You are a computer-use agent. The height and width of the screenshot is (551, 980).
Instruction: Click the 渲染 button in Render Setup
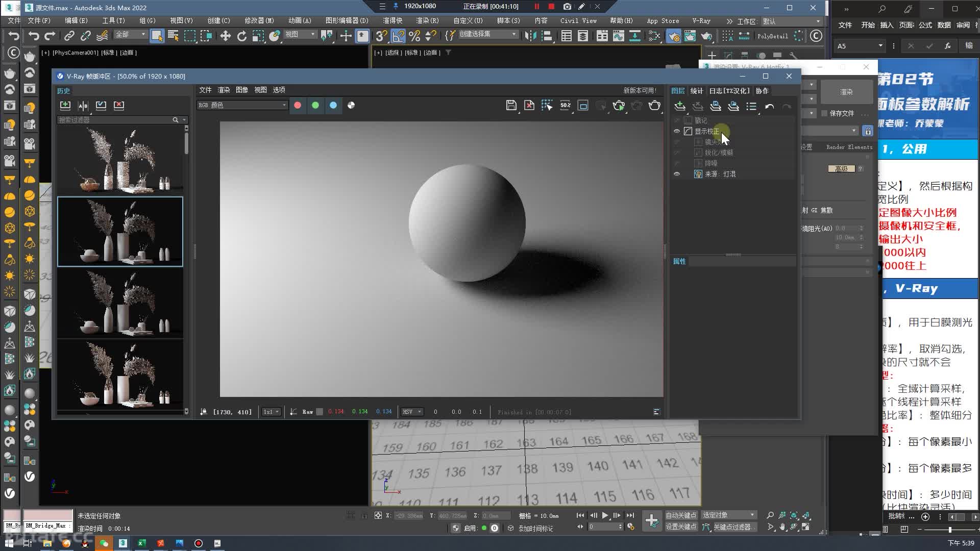tap(847, 92)
